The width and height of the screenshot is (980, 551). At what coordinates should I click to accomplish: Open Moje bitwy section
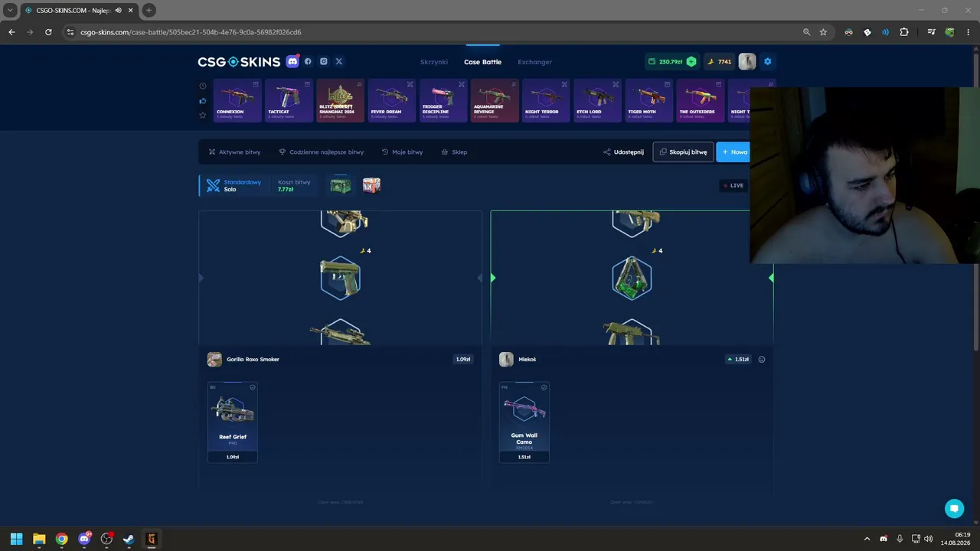click(402, 152)
